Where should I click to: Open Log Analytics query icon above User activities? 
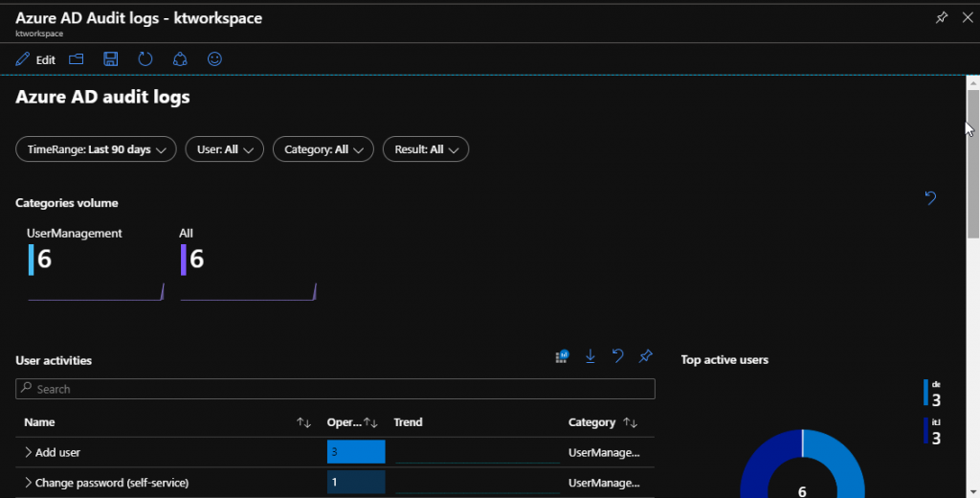tap(562, 356)
